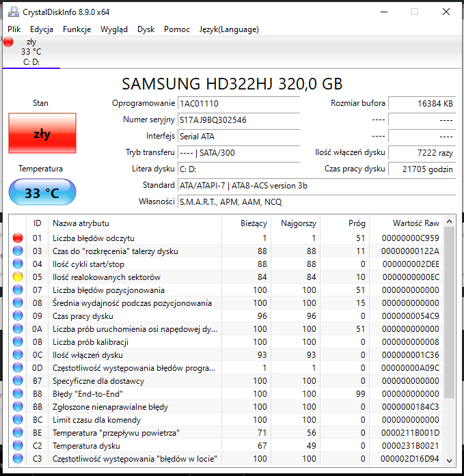Click the Tryb transferu field SATA/300
The image size is (464, 476).
238,152
